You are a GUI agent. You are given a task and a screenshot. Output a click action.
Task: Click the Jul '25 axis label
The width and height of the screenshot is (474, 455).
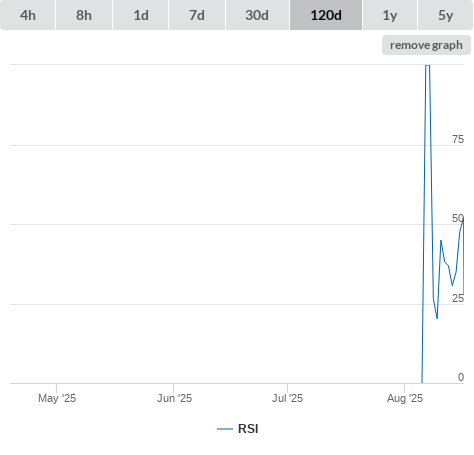(287, 398)
